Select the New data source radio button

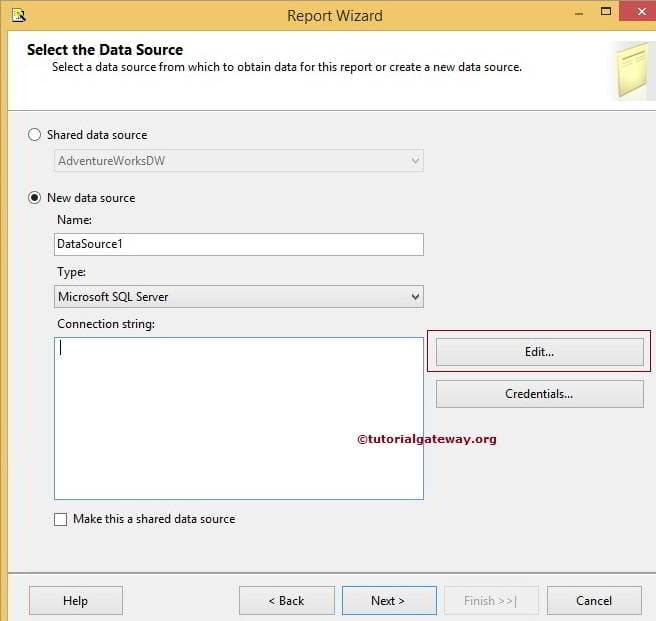[34, 198]
